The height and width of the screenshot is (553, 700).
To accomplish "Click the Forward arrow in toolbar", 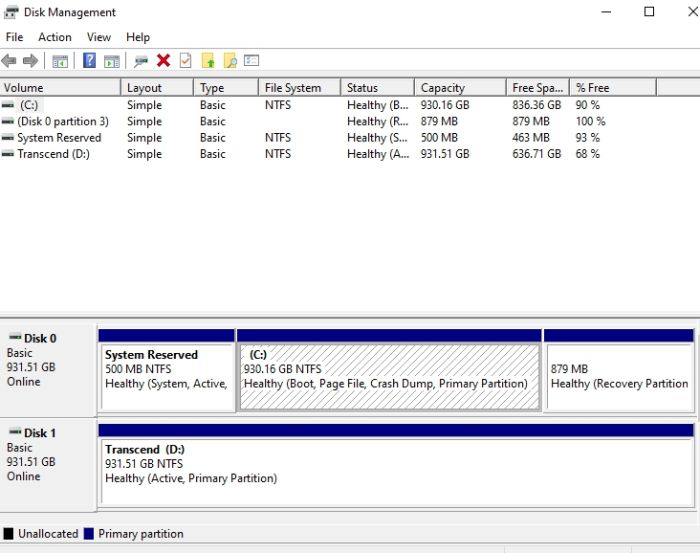I will (x=30, y=60).
